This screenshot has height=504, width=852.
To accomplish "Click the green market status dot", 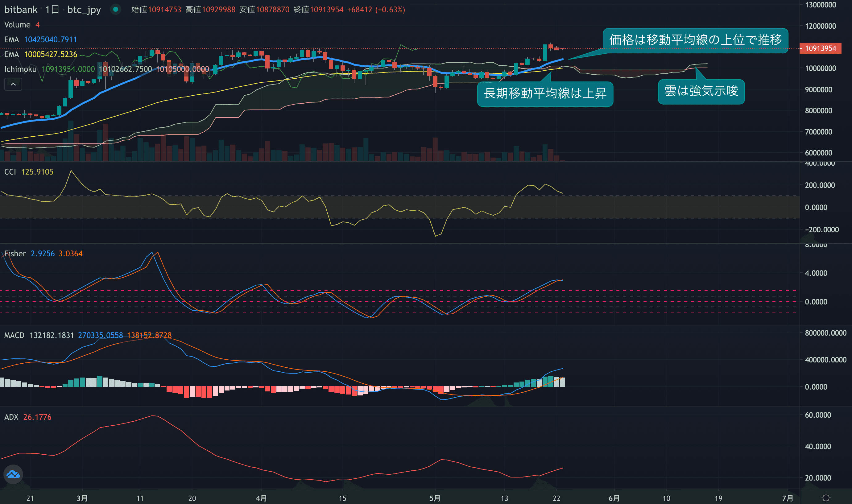I will 115,10.
